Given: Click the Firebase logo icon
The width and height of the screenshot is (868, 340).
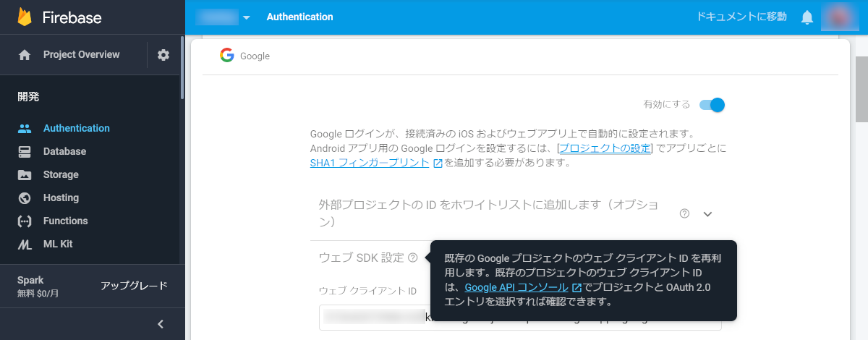Looking at the screenshot, I should tap(25, 17).
